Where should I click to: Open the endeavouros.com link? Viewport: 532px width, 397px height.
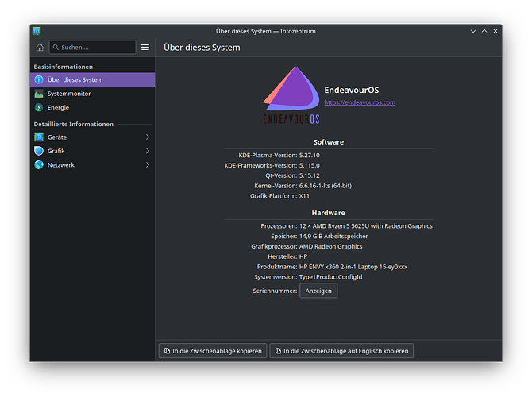click(360, 102)
